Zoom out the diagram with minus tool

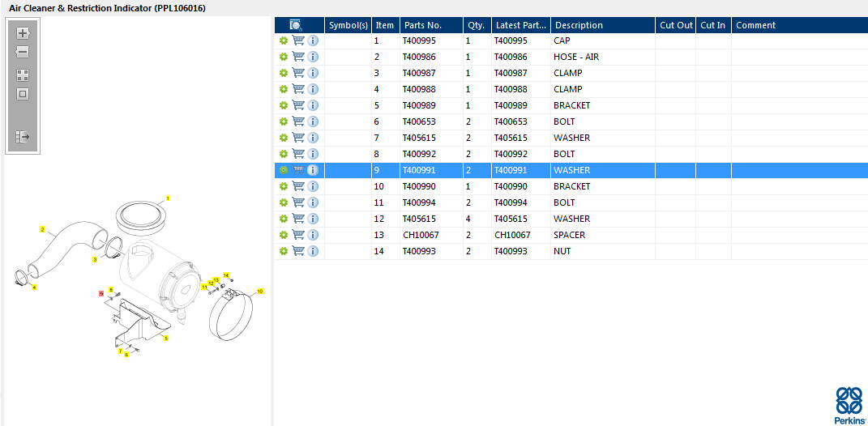point(22,53)
